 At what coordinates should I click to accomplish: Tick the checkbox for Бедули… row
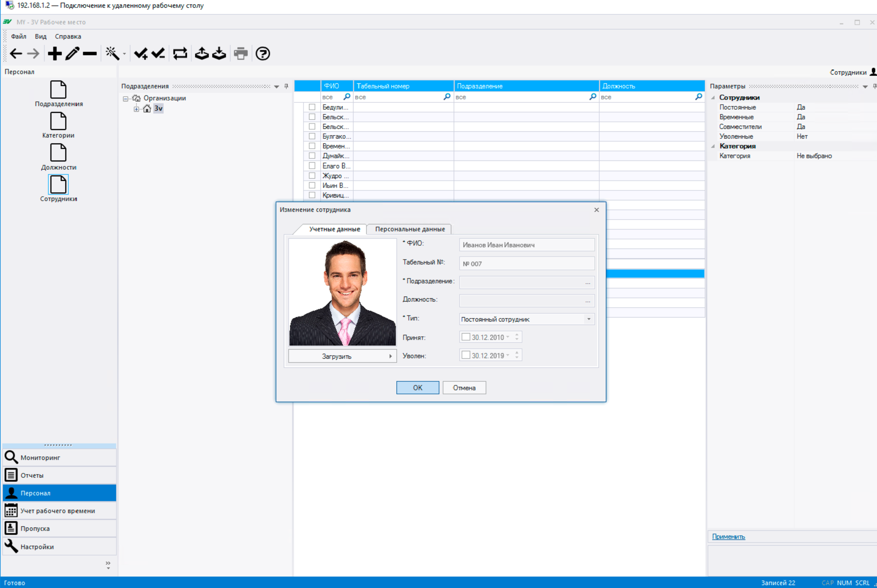click(x=312, y=107)
